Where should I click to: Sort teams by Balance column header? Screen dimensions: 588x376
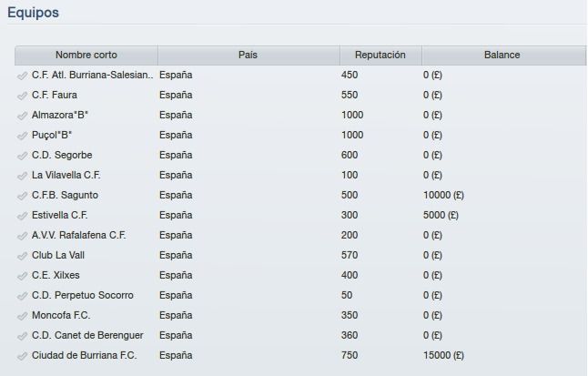[502, 56]
